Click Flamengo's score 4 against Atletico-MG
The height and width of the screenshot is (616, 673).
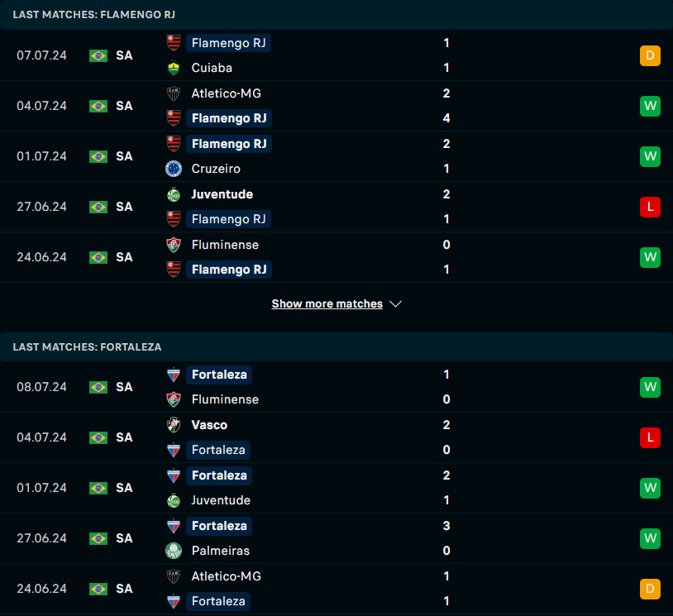[446, 118]
